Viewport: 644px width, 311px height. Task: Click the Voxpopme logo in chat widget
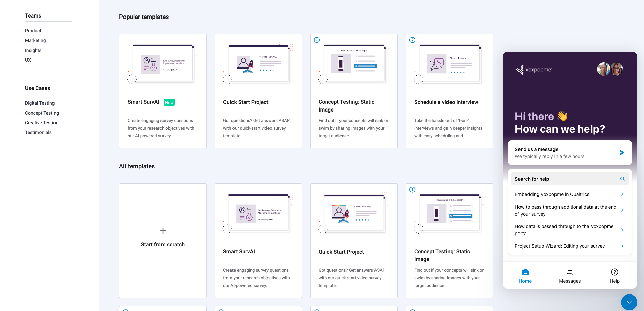tap(534, 70)
